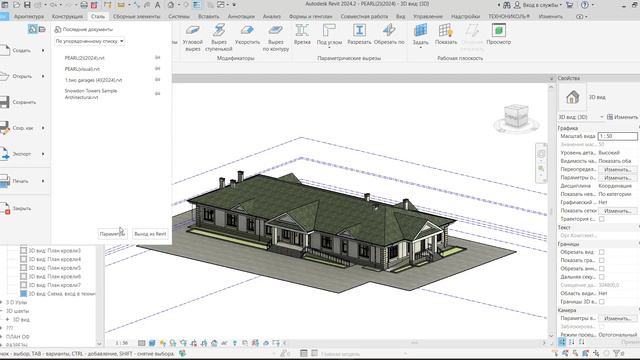Open the По упорядоченному списку dropdown
This screenshot has height=360, width=640.
click(89, 41)
